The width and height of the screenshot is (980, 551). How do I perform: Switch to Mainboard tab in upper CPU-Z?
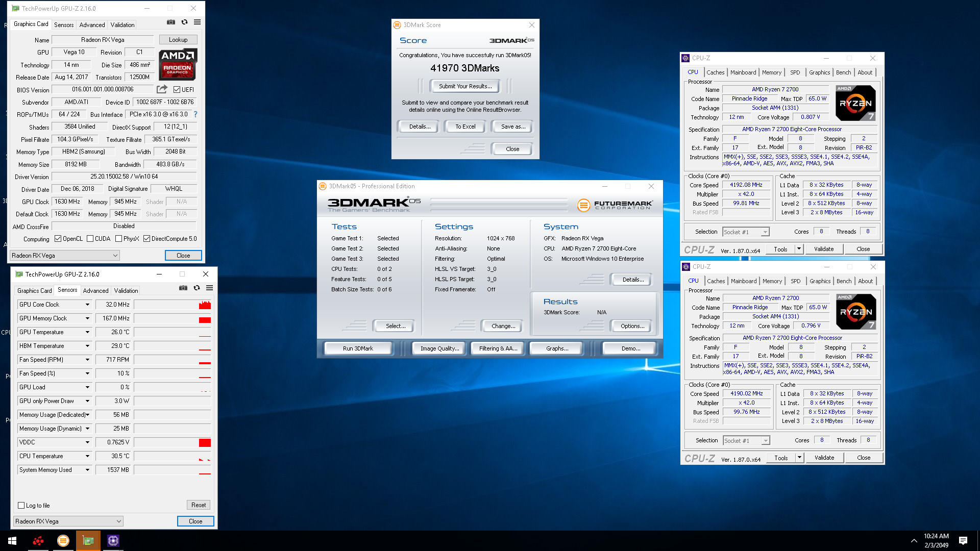[743, 72]
